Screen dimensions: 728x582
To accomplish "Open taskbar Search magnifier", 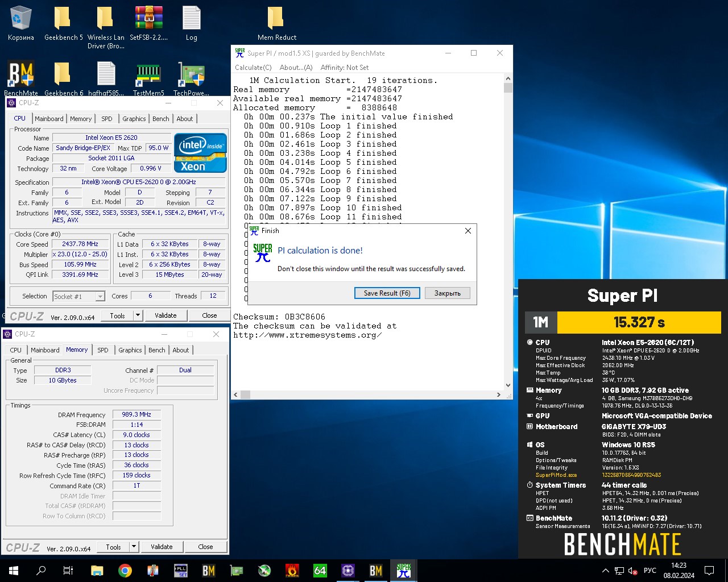I will pyautogui.click(x=41, y=571).
